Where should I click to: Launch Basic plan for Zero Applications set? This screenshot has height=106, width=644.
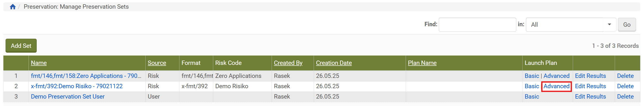pyautogui.click(x=531, y=76)
